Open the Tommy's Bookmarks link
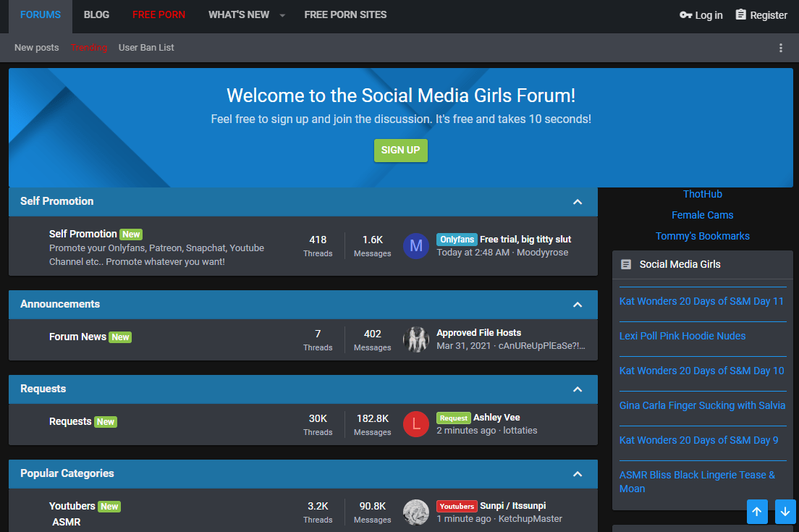799x532 pixels. click(x=703, y=236)
